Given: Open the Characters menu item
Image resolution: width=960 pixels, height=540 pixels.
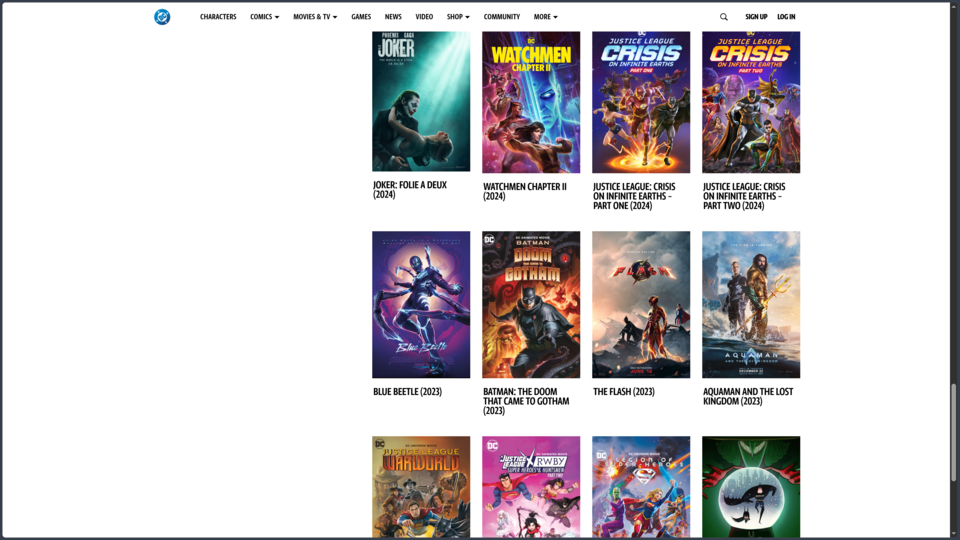Looking at the screenshot, I should coord(218,17).
